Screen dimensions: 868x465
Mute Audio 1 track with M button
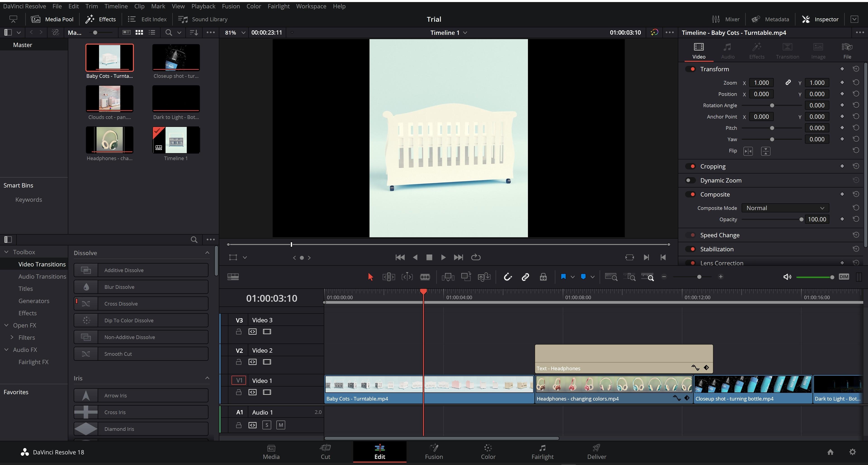281,425
